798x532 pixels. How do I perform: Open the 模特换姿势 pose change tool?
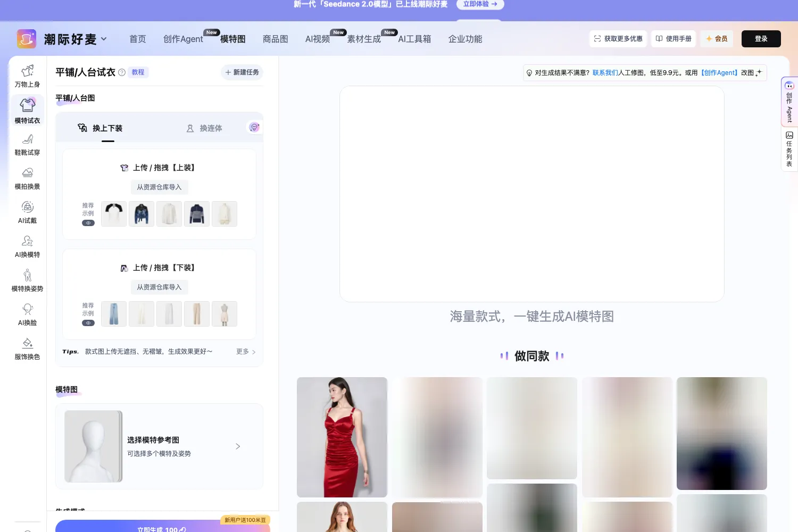tap(27, 281)
